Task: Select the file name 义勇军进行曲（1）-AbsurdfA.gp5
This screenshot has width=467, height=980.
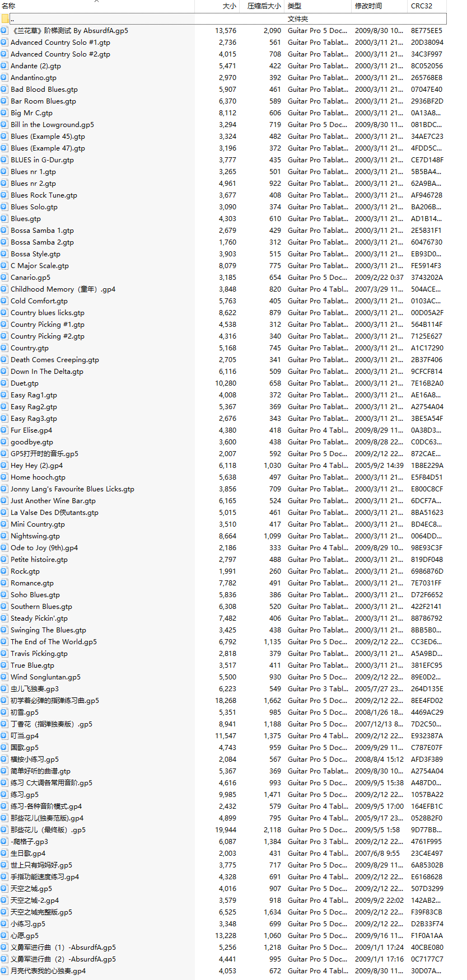Action: point(63,948)
